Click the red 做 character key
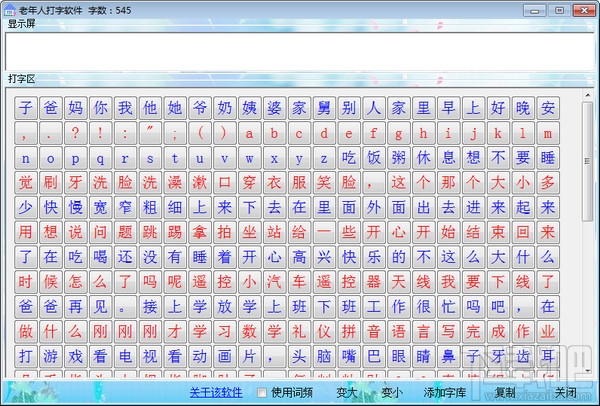This screenshot has width=600, height=406. coord(26,332)
